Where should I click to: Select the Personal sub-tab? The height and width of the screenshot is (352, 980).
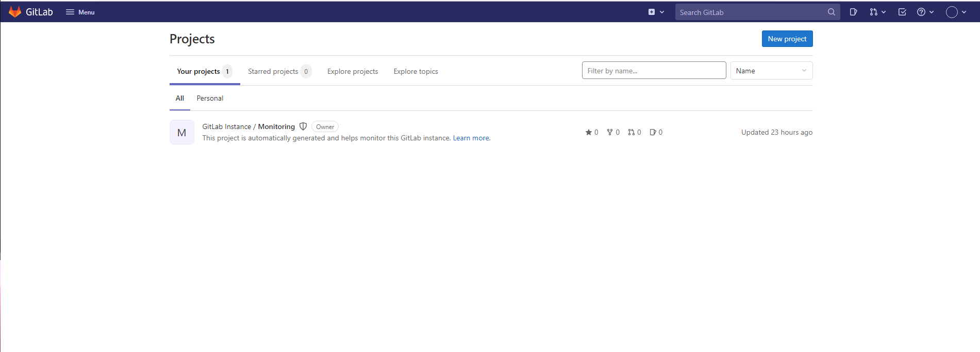(x=210, y=98)
